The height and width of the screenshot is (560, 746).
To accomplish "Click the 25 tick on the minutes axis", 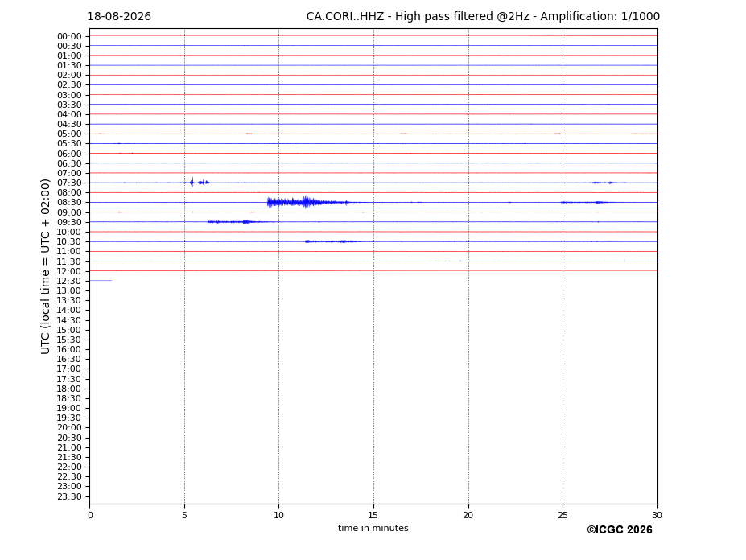I will [x=563, y=515].
